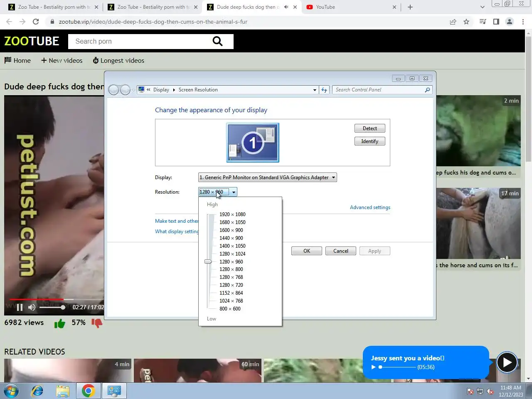This screenshot has width=532, height=399.
Task: Open the 'Make text and other' link
Action: click(177, 221)
